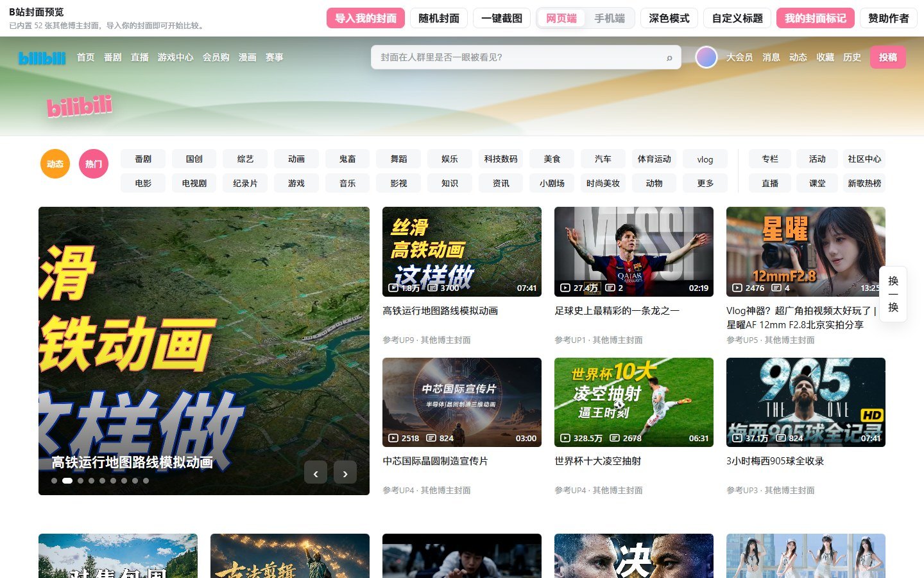The width and height of the screenshot is (924, 578).
Task: Click the search magnifier icon
Action: 669,58
